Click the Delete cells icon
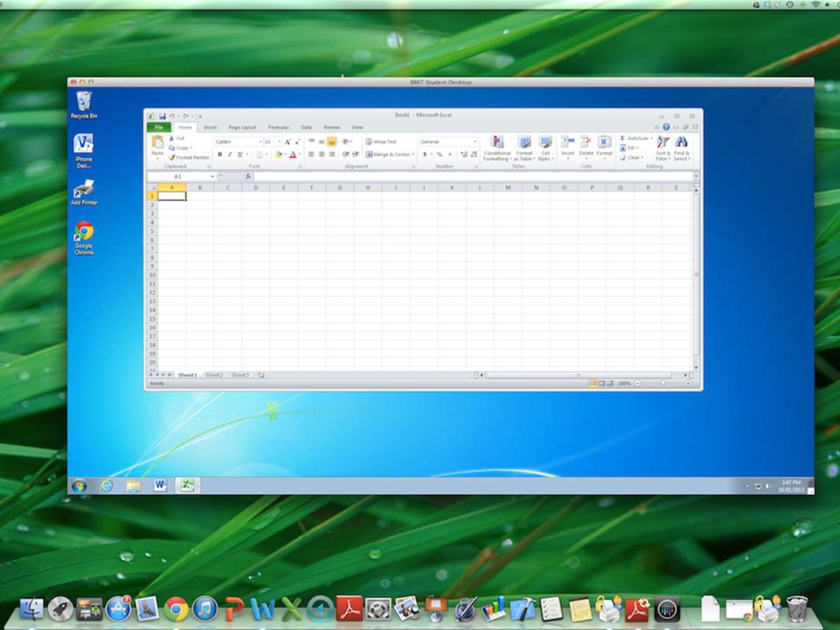Viewport: 840px width, 630px height. coord(586,141)
